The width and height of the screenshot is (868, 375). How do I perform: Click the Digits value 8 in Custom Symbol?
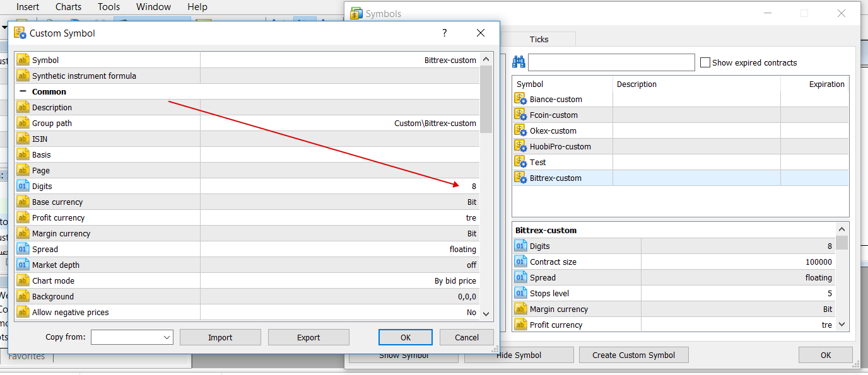pyautogui.click(x=474, y=186)
